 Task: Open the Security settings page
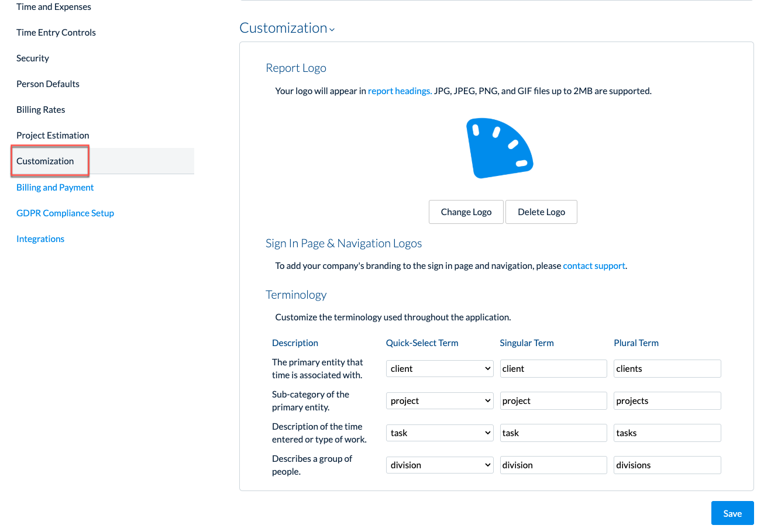[32, 58]
